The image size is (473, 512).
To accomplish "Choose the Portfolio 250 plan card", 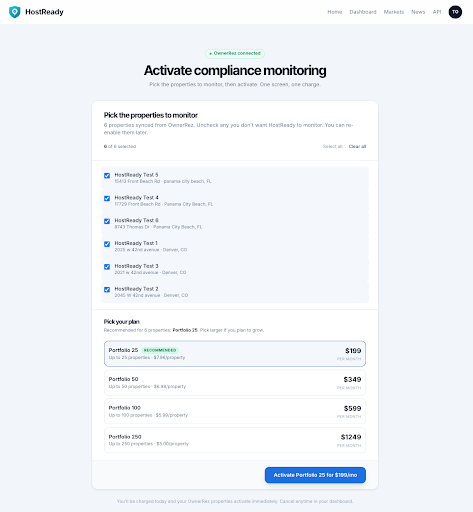I will (235, 440).
